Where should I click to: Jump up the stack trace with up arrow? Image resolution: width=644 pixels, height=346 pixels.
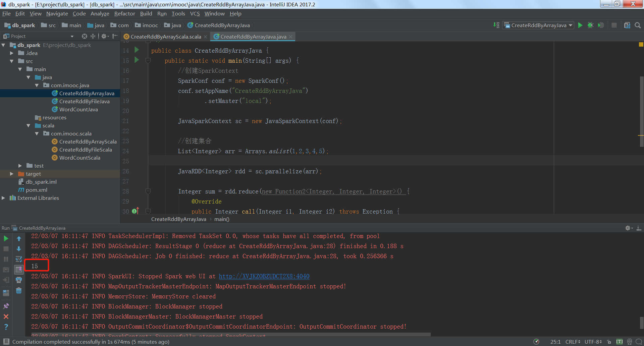pos(19,239)
